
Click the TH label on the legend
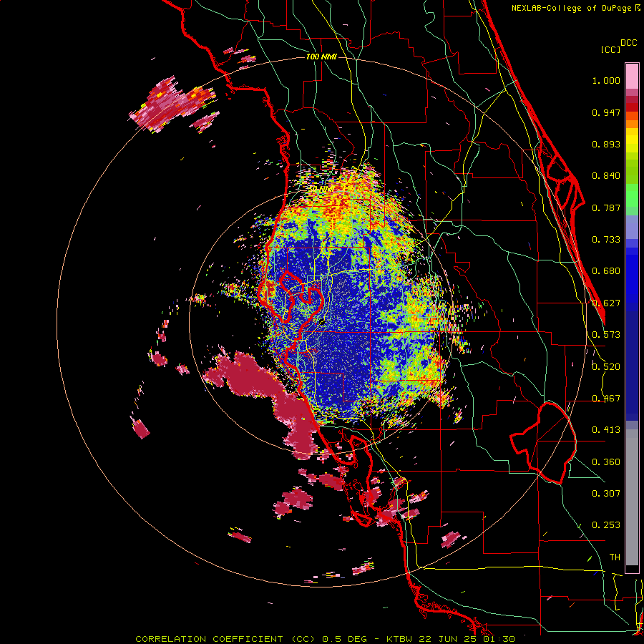(615, 557)
